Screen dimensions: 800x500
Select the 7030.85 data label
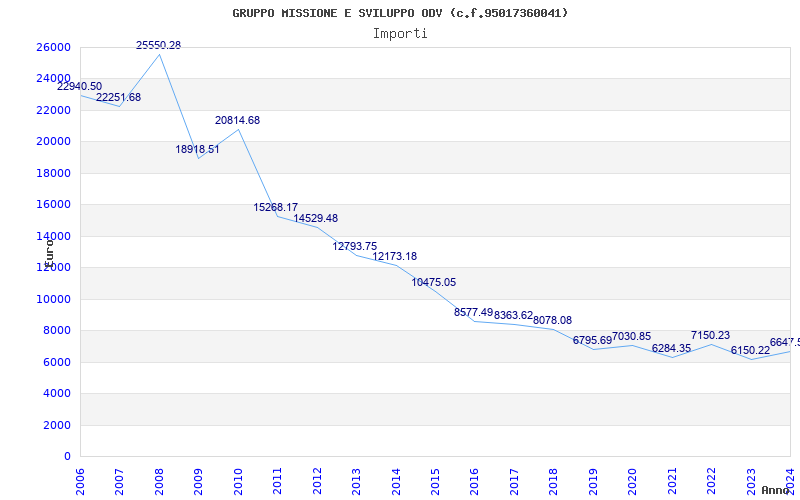click(632, 337)
